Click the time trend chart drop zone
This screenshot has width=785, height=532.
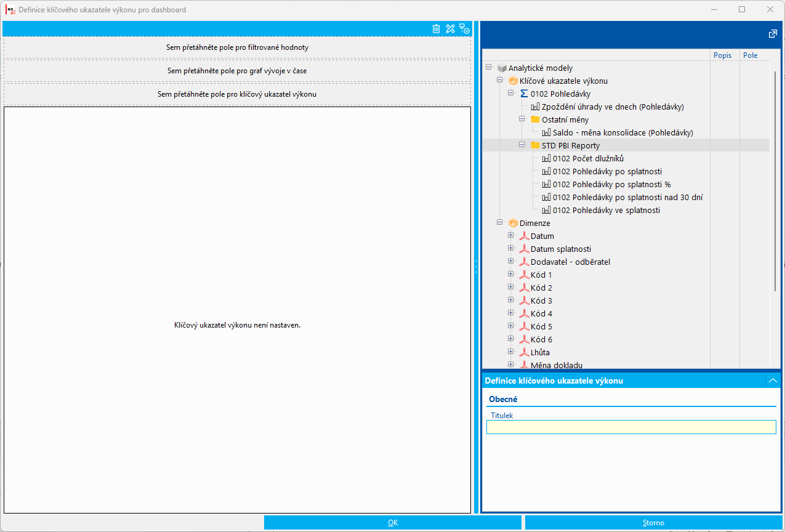click(237, 71)
